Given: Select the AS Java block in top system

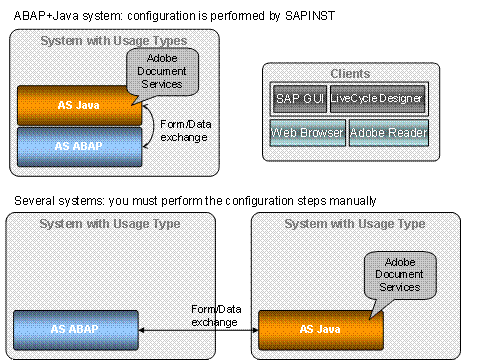Looking at the screenshot, I should 79,105.
